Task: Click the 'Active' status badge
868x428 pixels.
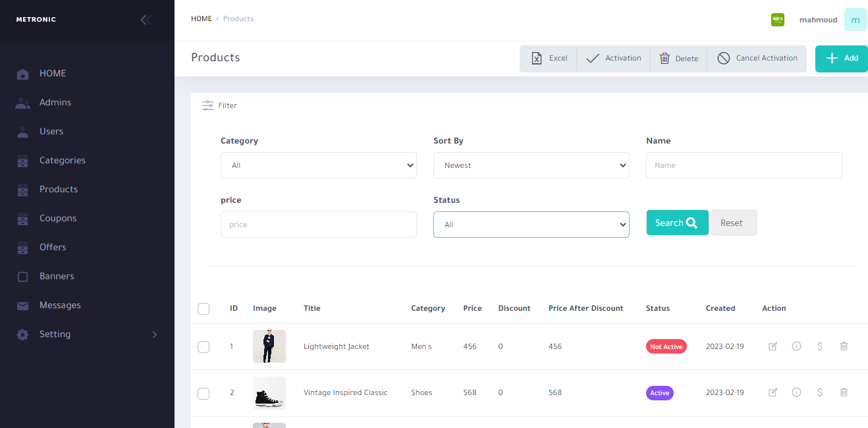Action: click(x=660, y=393)
